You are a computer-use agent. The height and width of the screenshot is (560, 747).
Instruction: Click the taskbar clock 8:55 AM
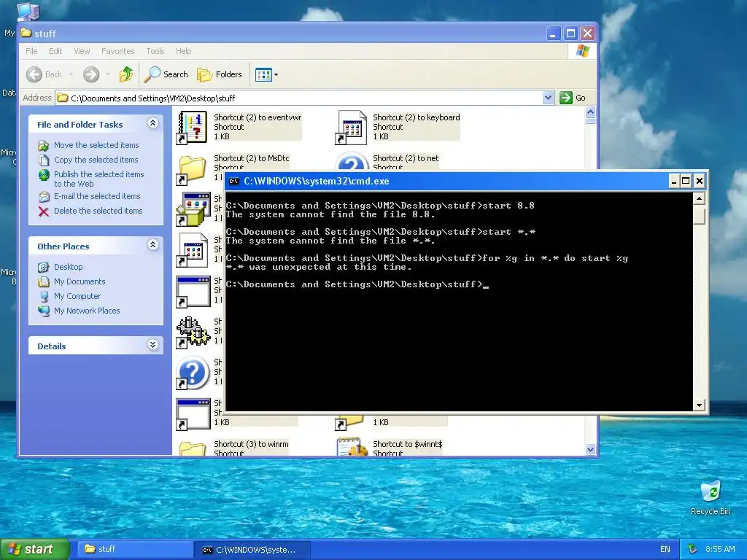(x=720, y=550)
